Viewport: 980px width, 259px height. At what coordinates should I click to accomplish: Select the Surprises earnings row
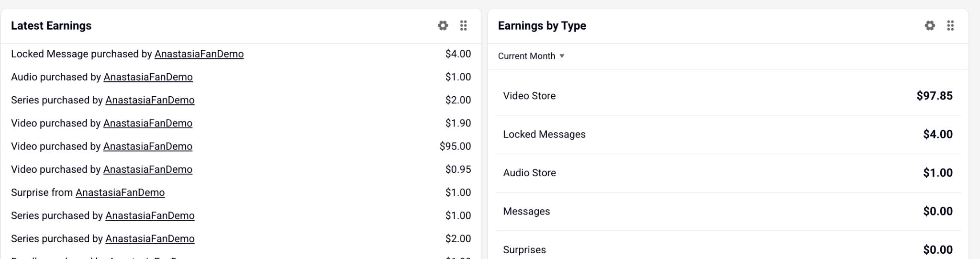click(x=728, y=247)
